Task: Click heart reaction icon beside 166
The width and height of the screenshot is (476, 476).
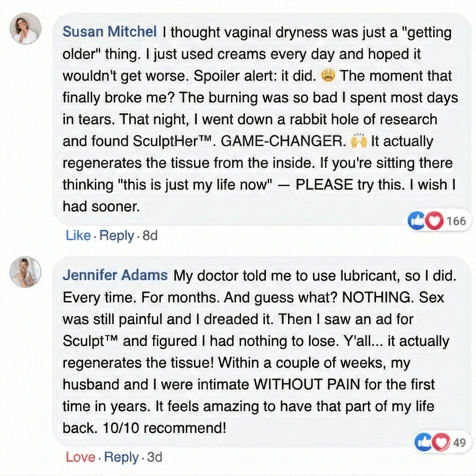Action: tap(434, 221)
